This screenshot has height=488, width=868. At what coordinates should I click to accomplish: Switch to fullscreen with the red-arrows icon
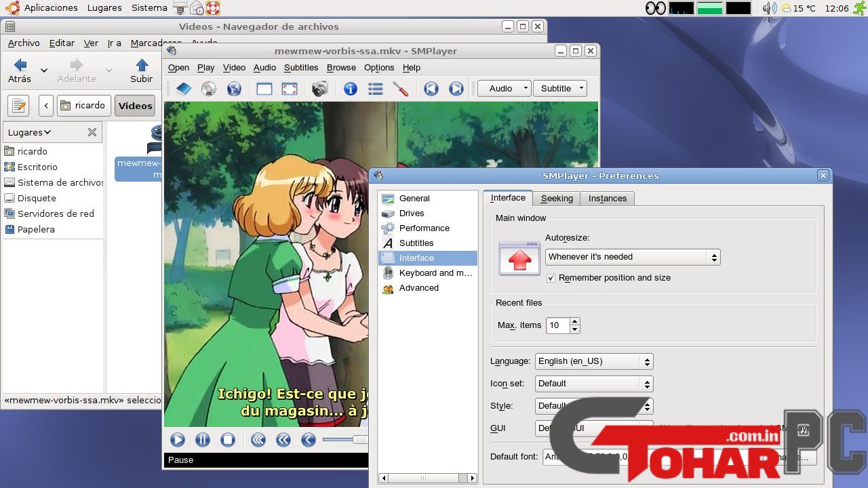coord(290,89)
